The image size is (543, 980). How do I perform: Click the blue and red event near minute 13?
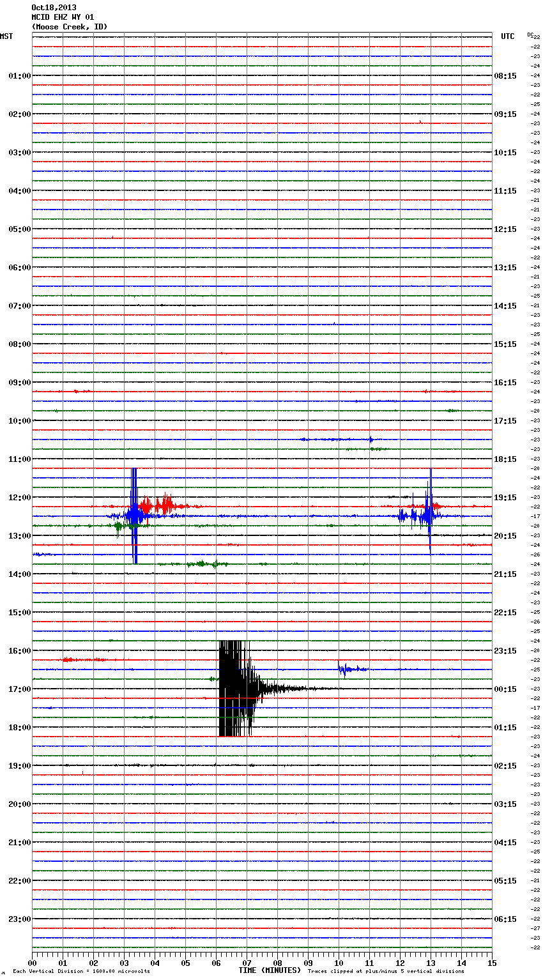[x=429, y=511]
